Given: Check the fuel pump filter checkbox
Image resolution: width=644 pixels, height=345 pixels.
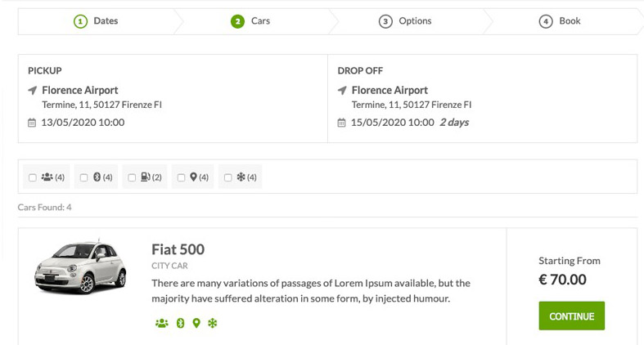Looking at the screenshot, I should 132,177.
